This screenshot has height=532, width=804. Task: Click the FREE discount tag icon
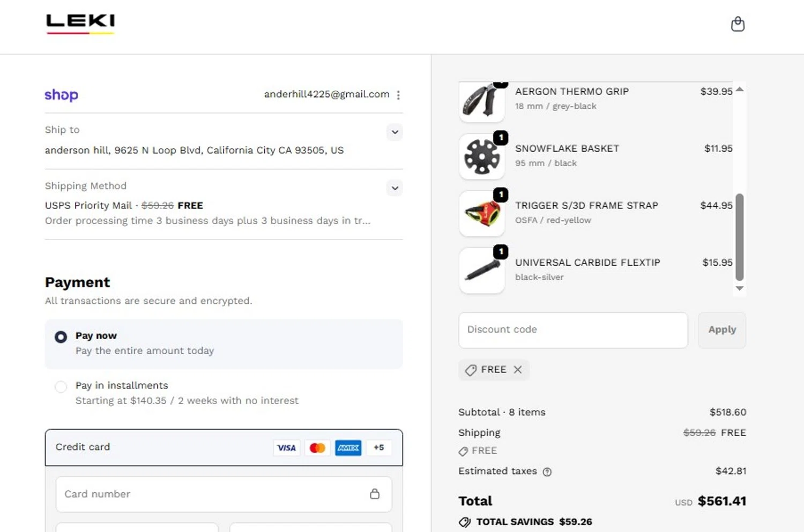pos(471,370)
